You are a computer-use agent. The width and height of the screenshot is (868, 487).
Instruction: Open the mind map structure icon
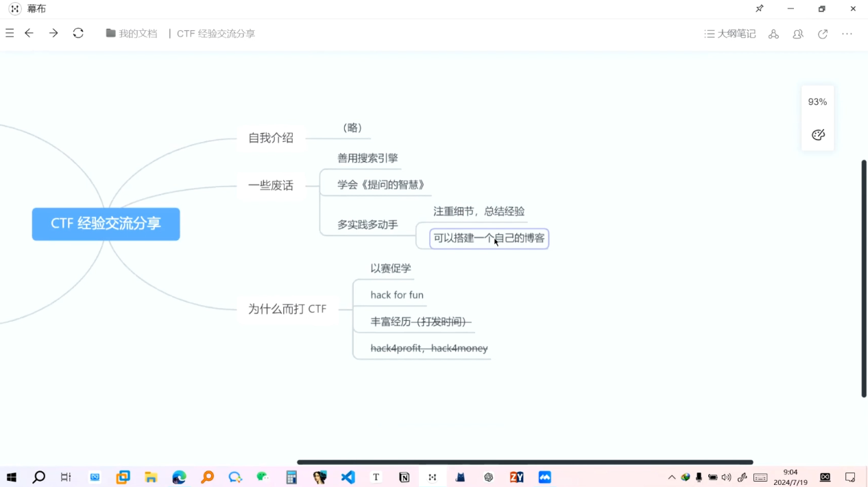click(773, 34)
